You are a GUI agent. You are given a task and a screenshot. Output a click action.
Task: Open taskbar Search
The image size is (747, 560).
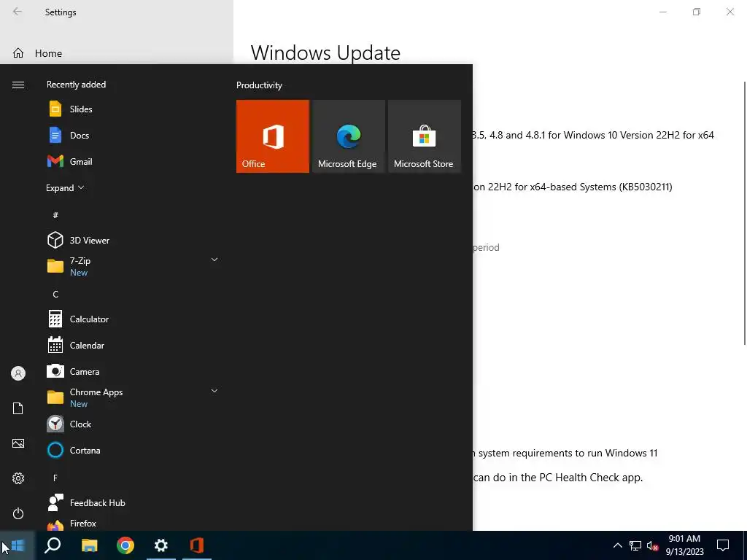pyautogui.click(x=53, y=545)
